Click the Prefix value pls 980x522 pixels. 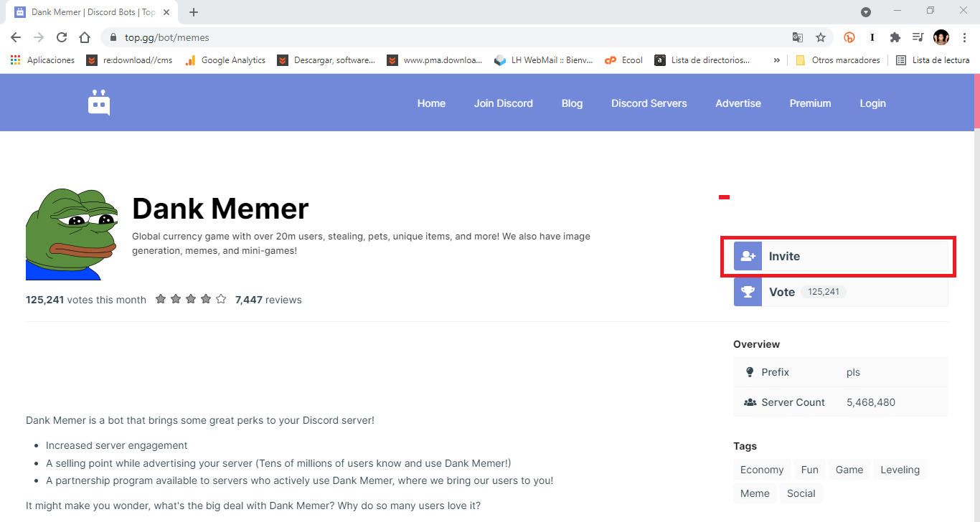pos(853,372)
